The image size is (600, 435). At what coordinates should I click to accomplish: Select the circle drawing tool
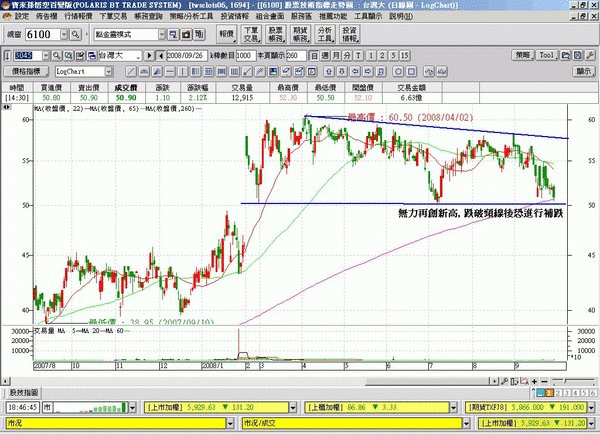pyautogui.click(x=398, y=72)
